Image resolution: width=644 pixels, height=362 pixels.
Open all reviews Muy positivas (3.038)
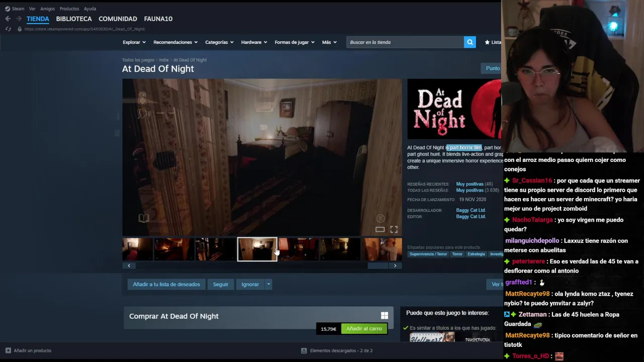[x=477, y=190]
